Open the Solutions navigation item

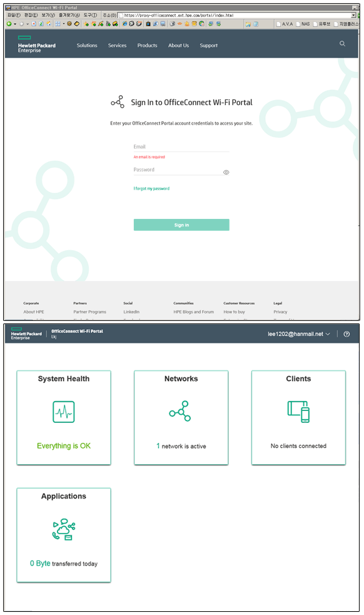pos(87,46)
